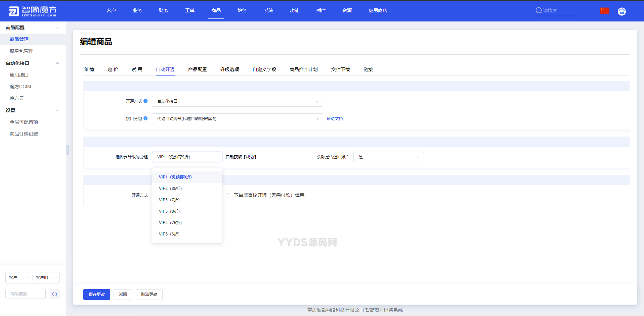The width and height of the screenshot is (644, 316).
Task: Click the 保存更改 button
Action: click(96, 295)
